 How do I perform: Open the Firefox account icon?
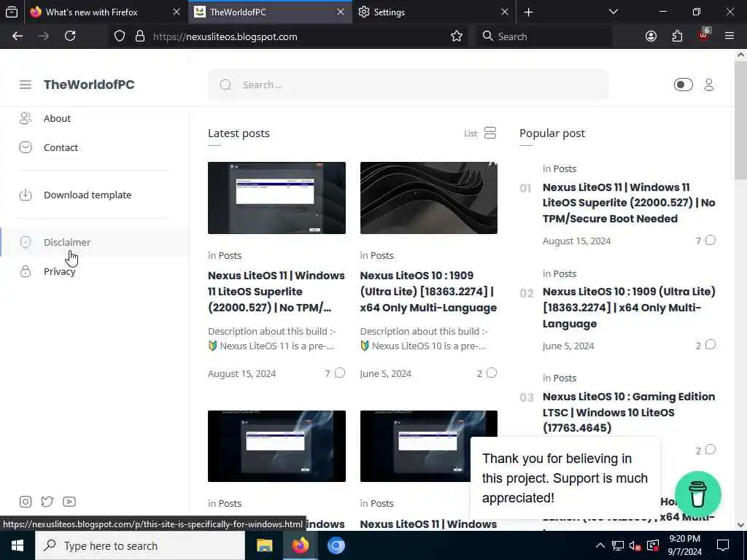pos(651,36)
